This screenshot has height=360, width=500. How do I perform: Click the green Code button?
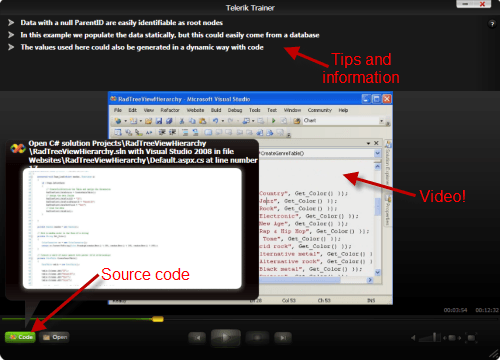(20, 337)
